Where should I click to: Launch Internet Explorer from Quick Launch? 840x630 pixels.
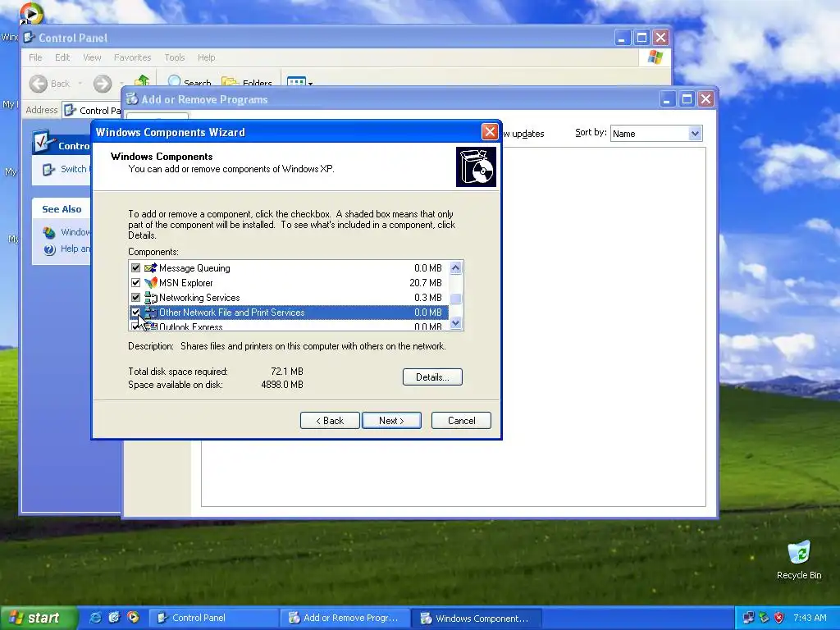pyautogui.click(x=95, y=618)
